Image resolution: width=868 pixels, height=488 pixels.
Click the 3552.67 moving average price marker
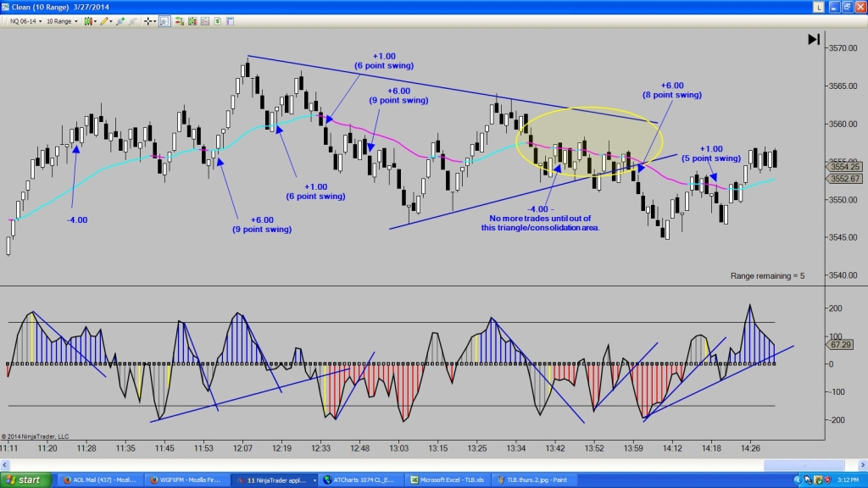pos(845,179)
